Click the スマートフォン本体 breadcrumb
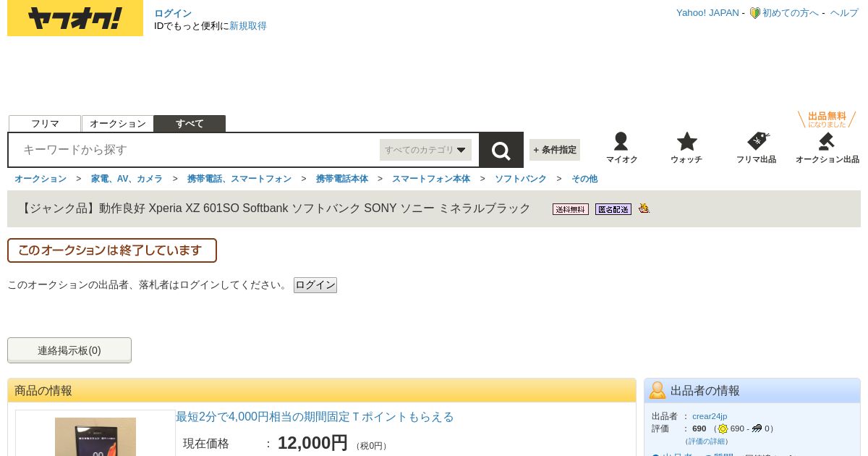 pyautogui.click(x=431, y=179)
